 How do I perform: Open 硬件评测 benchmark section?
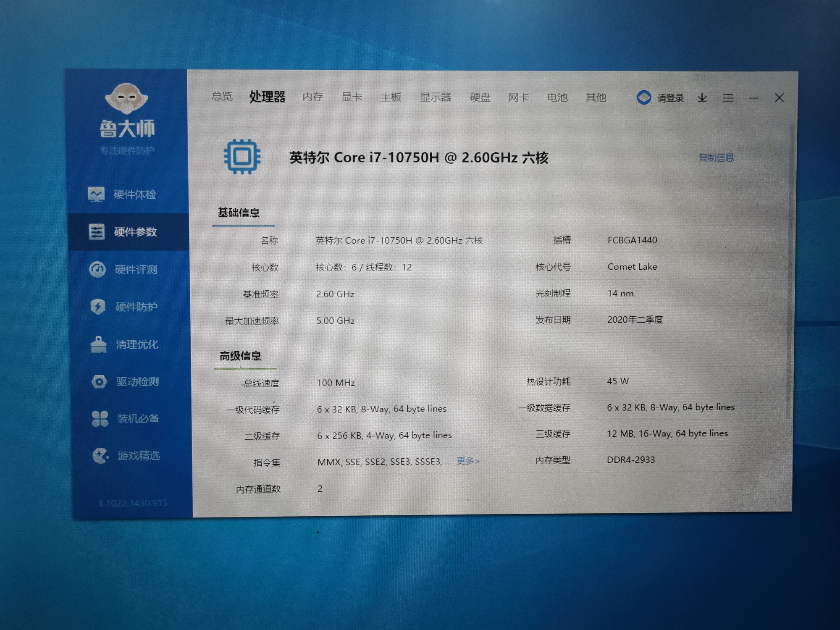pyautogui.click(x=123, y=269)
